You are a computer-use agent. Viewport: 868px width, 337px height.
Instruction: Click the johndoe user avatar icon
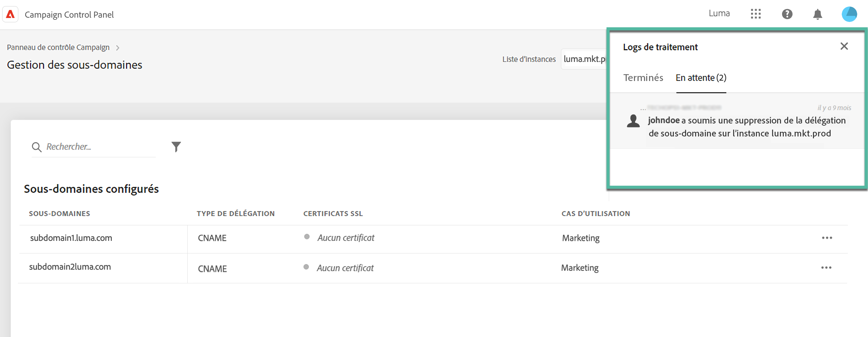[633, 121]
